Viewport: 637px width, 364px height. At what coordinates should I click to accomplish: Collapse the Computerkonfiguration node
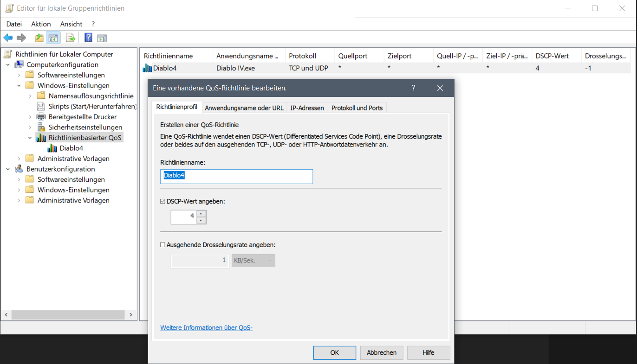point(8,64)
